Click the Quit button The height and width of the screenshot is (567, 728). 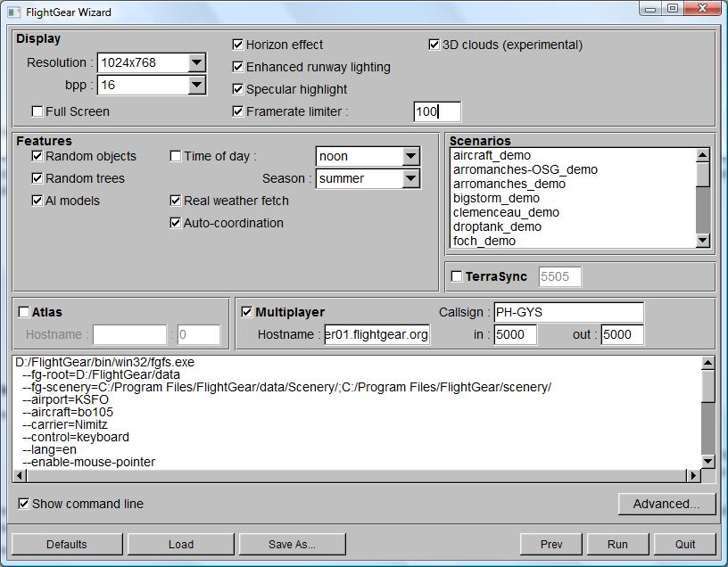tap(685, 544)
